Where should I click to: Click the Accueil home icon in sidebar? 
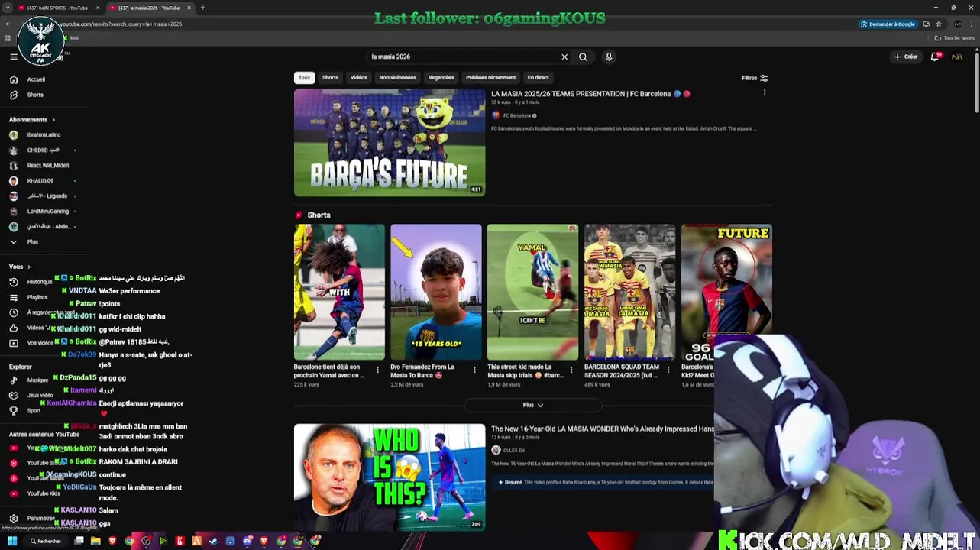tap(14, 79)
